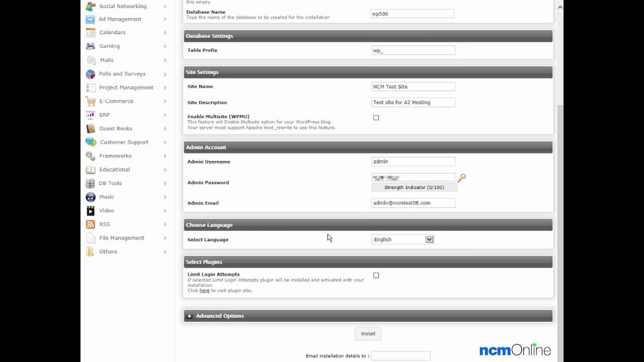Expand Frameworks submenu arrow
The image size is (644, 362).
tap(166, 156)
